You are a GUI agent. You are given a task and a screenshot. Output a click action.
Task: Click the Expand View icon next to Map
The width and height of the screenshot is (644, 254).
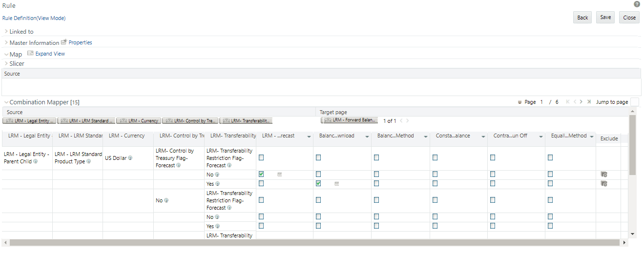pyautogui.click(x=30, y=54)
